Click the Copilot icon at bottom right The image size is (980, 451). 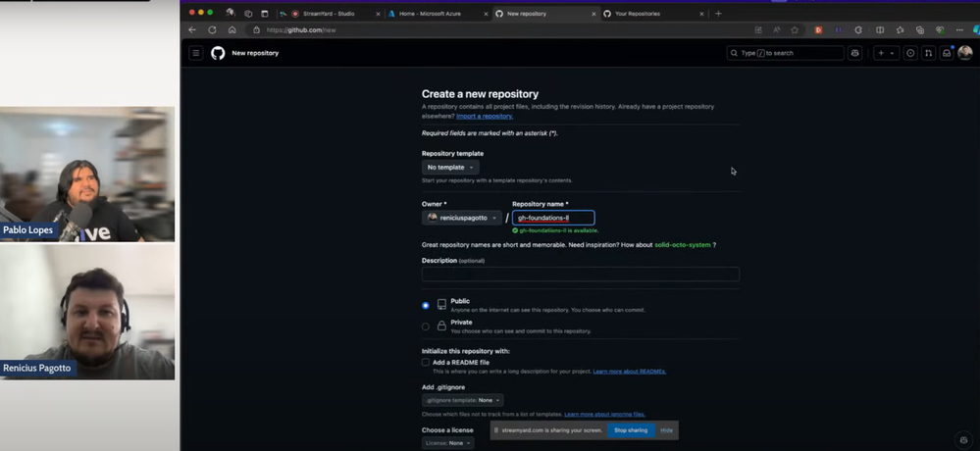click(x=964, y=440)
